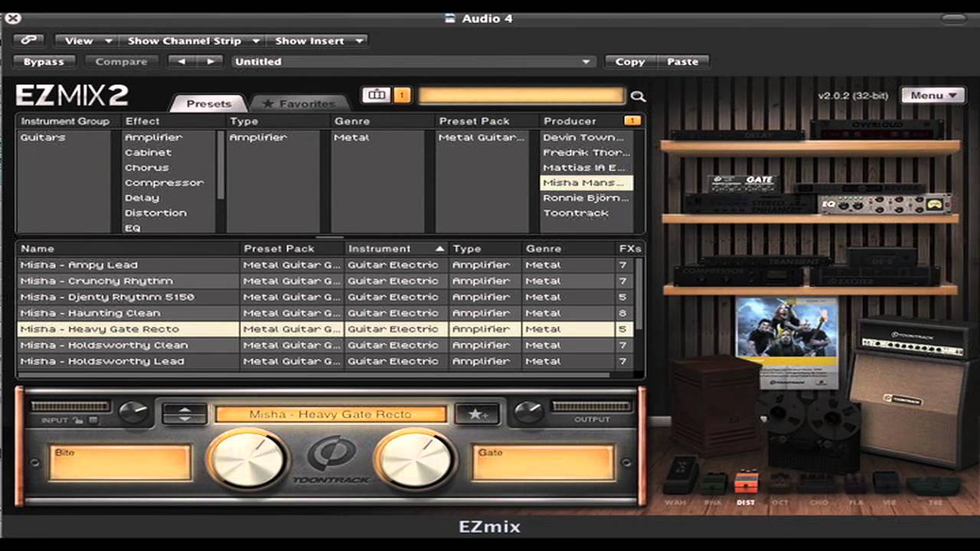Switch to the Favorites tab
980x551 pixels.
pyautogui.click(x=299, y=103)
